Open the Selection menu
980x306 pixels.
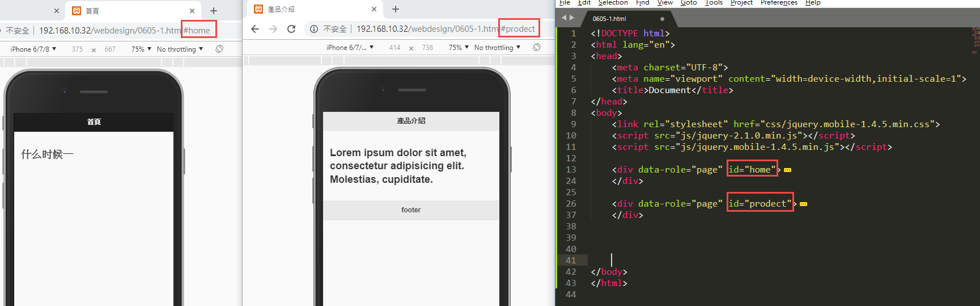613,3
